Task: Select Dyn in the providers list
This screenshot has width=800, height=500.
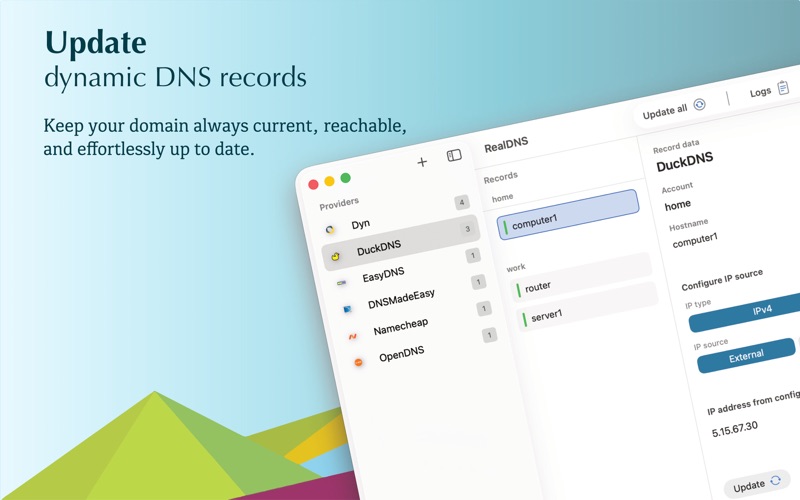Action: (397, 218)
